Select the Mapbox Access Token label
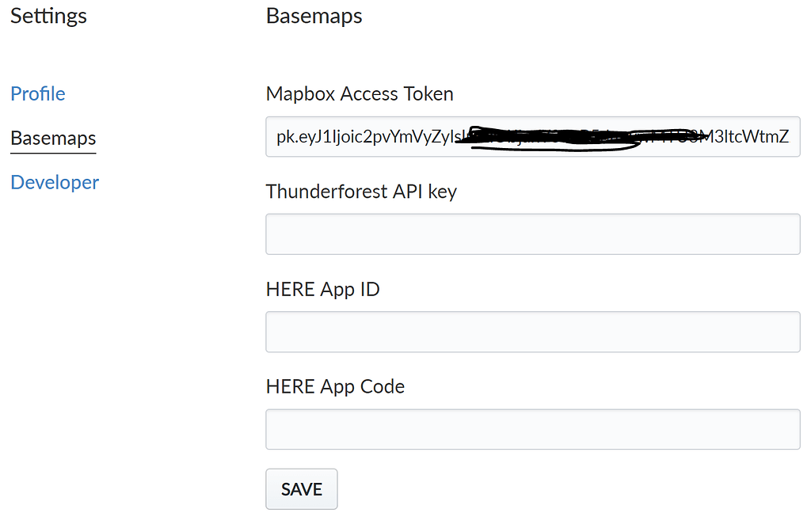Viewport: 811px width, 532px height. pos(360,93)
